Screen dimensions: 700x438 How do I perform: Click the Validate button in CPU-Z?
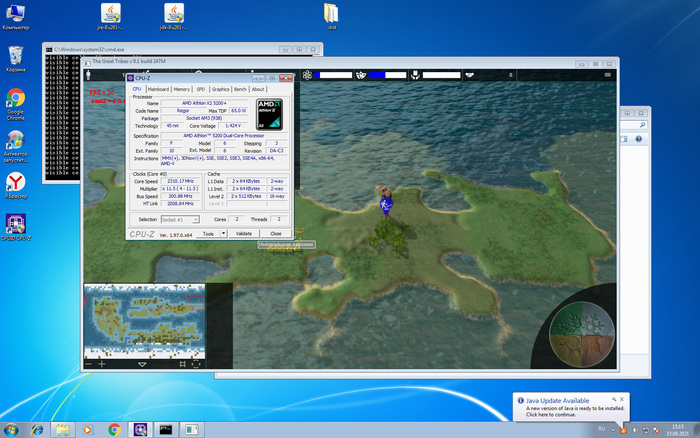click(x=243, y=233)
